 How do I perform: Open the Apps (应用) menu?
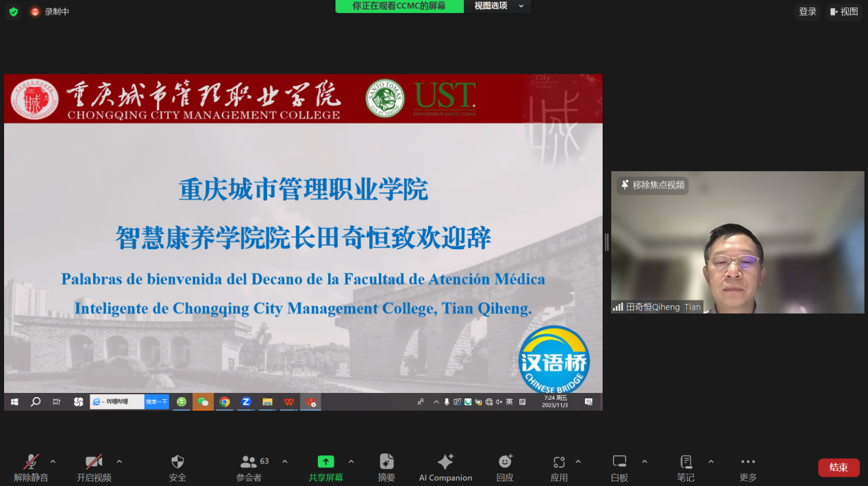pyautogui.click(x=559, y=462)
